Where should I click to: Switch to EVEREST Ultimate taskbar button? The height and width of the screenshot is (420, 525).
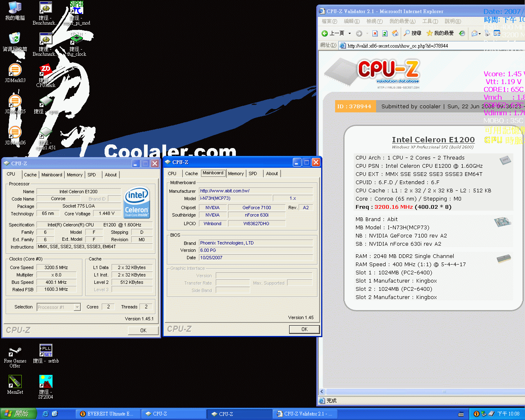[x=107, y=414]
